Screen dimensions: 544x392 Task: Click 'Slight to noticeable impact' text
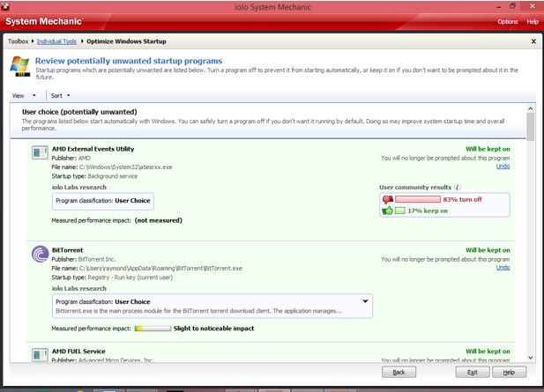click(x=213, y=329)
